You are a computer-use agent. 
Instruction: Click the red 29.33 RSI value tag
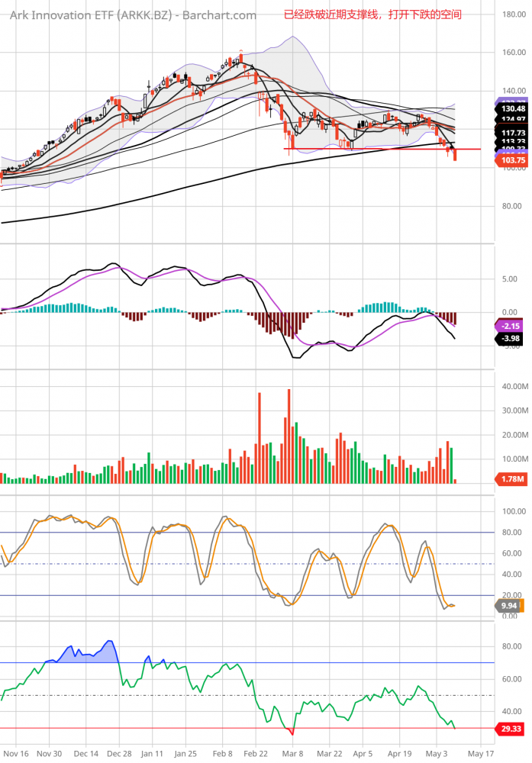[x=511, y=729]
